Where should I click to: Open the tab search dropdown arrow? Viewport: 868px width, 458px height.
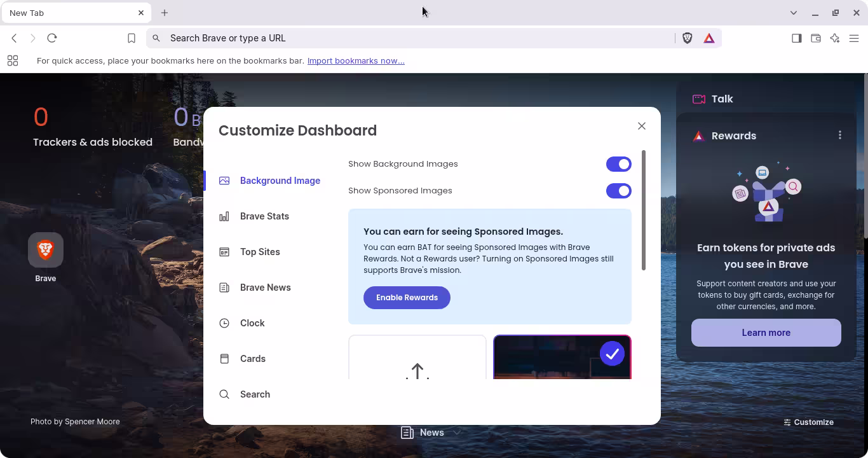click(x=794, y=13)
